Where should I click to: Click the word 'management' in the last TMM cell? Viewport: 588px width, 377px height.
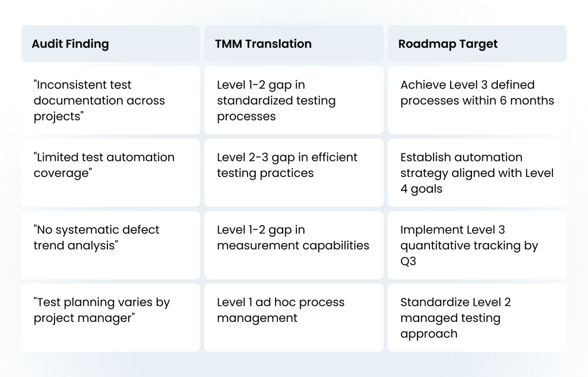tap(257, 318)
